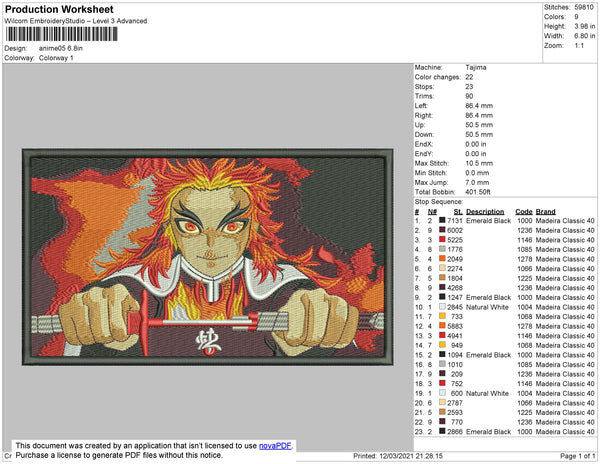
Task: Click the 'Brand' column header
Action: click(545, 212)
